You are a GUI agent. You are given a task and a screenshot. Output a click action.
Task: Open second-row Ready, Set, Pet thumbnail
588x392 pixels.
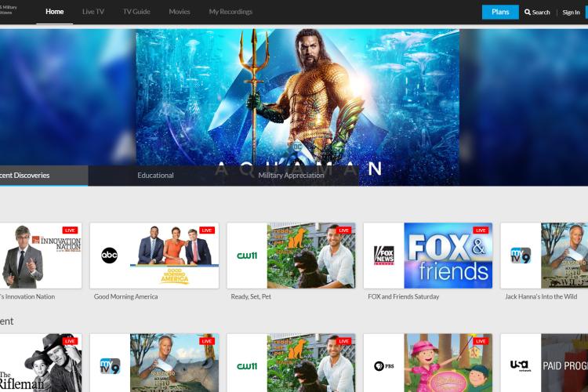point(311,363)
